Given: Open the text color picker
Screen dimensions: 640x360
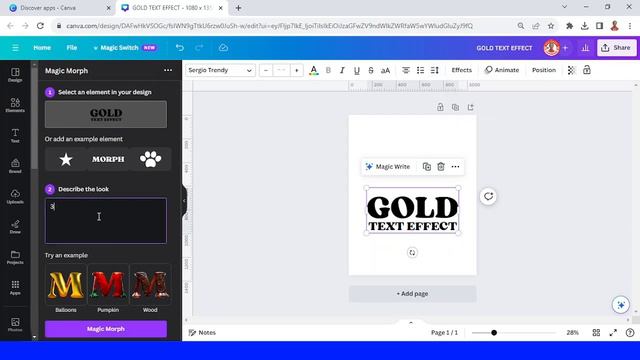Looking at the screenshot, I should tap(313, 70).
